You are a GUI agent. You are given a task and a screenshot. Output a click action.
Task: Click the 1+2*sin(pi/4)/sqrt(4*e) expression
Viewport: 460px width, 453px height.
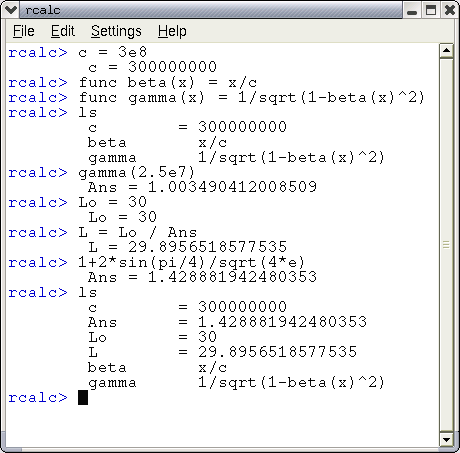(x=191, y=262)
